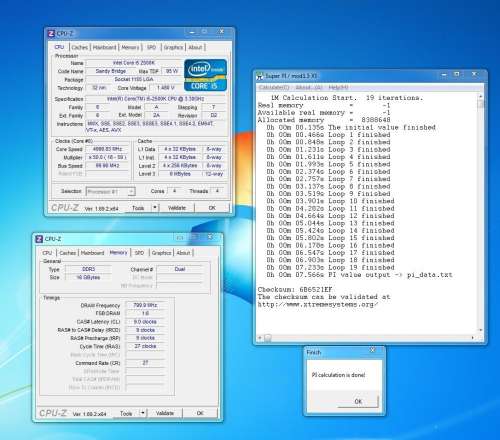Screen dimensions: 500x440
Task: Click the Core Voltage value field
Action: click(x=165, y=88)
